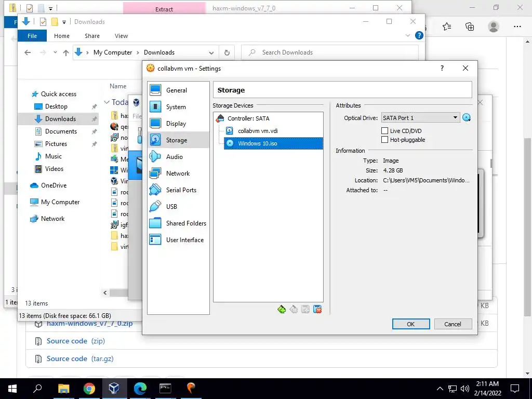Open the Shared Folders settings category

[178, 223]
